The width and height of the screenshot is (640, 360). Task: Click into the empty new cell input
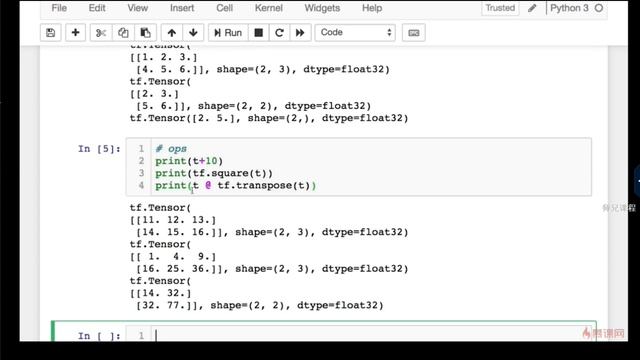coord(371,336)
